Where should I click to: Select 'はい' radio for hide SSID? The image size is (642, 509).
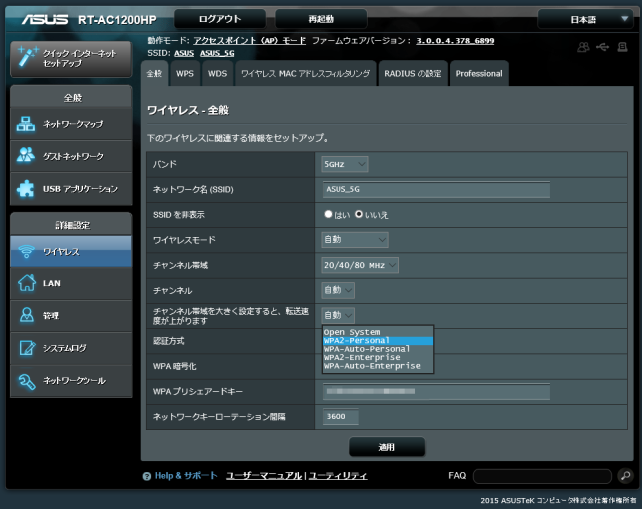pyautogui.click(x=328, y=214)
